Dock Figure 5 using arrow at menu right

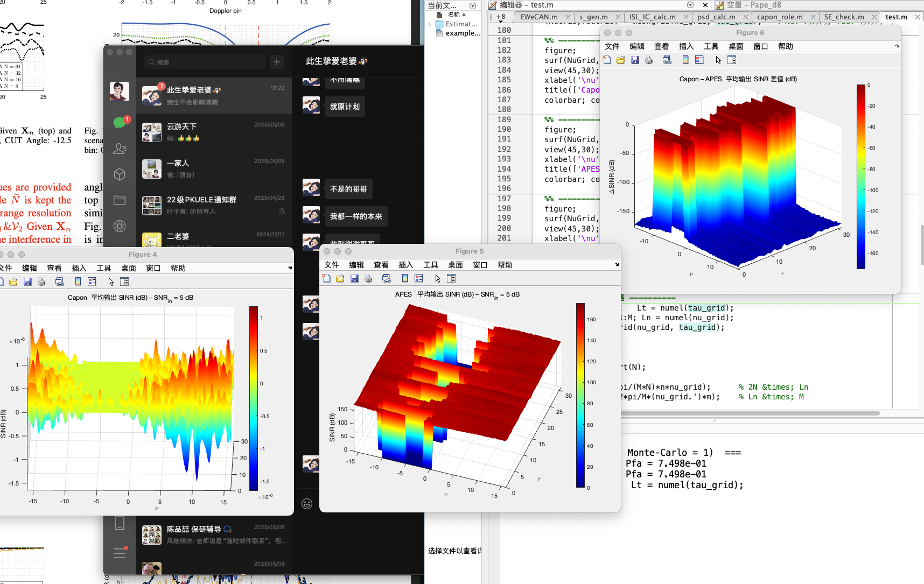click(x=617, y=265)
